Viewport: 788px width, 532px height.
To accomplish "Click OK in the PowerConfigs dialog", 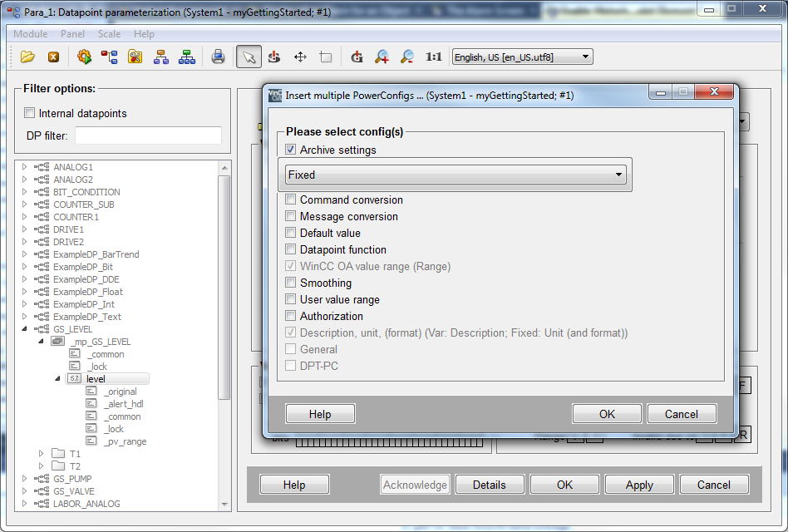I will coord(607,414).
